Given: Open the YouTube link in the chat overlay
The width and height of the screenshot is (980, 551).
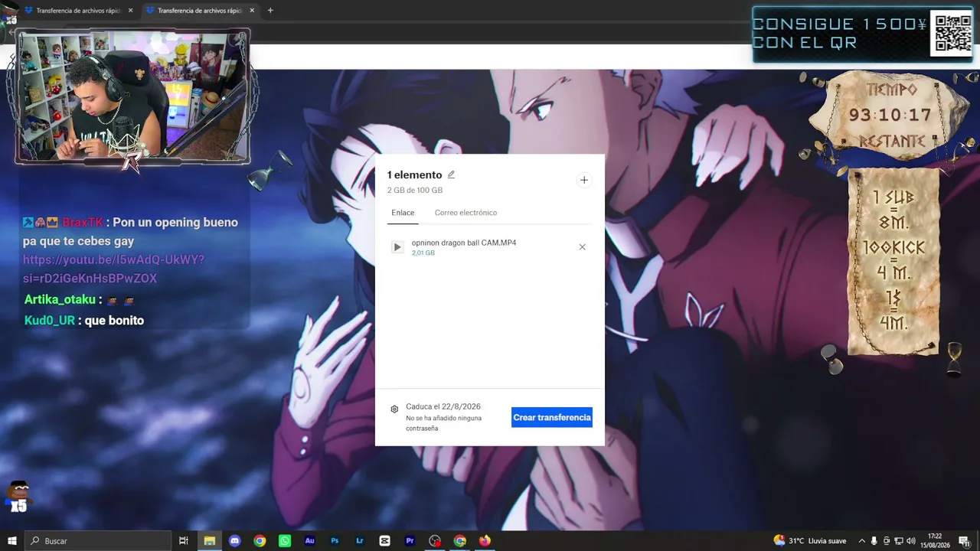Looking at the screenshot, I should [113, 269].
